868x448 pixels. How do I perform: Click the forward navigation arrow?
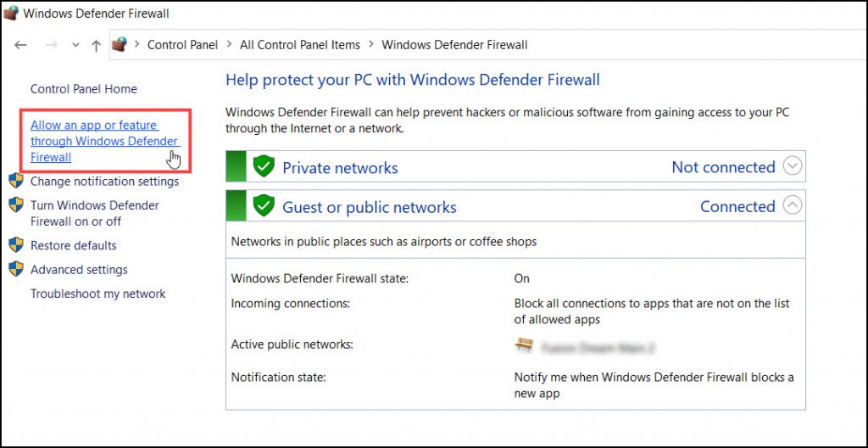point(52,45)
